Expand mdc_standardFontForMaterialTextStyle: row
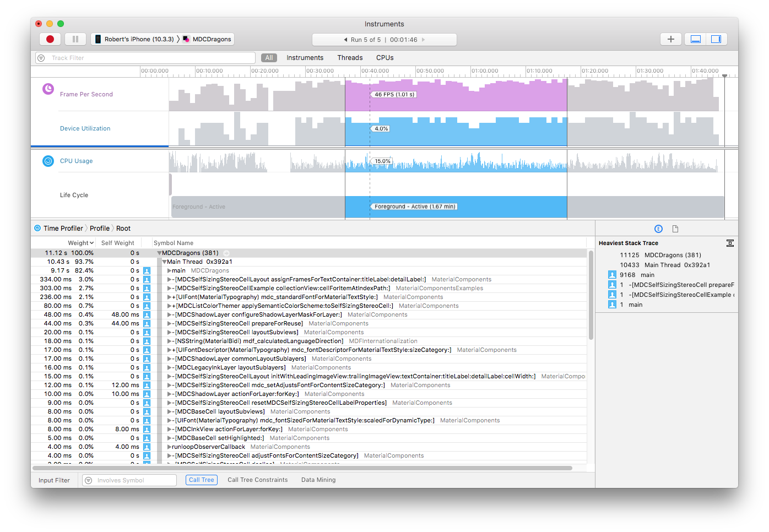This screenshot has height=532, width=769. (169, 297)
